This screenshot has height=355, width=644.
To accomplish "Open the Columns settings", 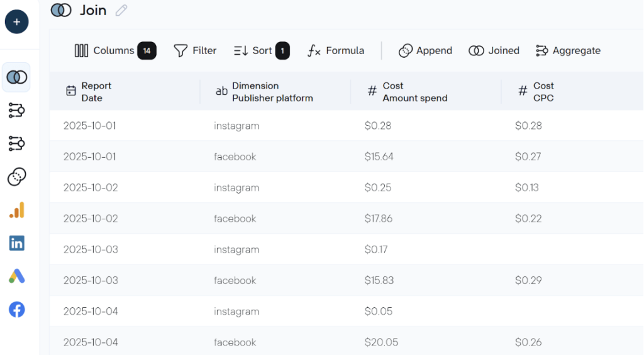I will [x=104, y=50].
